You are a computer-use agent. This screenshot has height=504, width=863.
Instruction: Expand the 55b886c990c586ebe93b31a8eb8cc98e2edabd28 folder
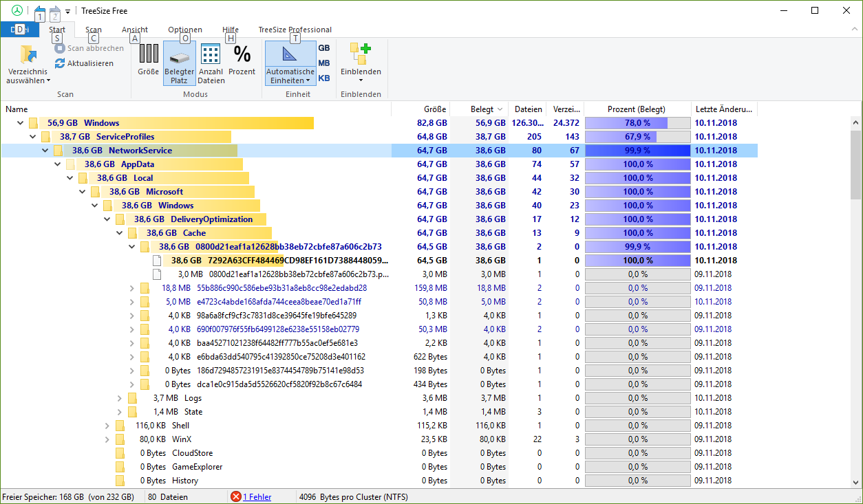pyautogui.click(x=132, y=288)
